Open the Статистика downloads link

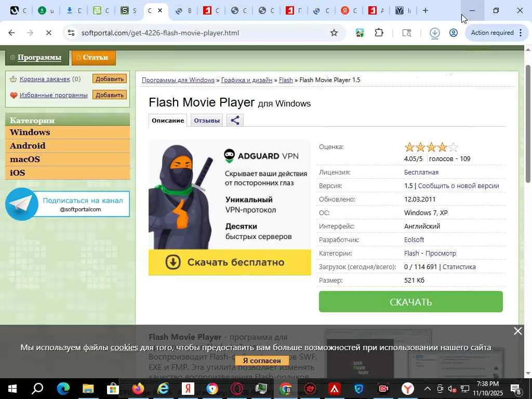pyautogui.click(x=459, y=267)
